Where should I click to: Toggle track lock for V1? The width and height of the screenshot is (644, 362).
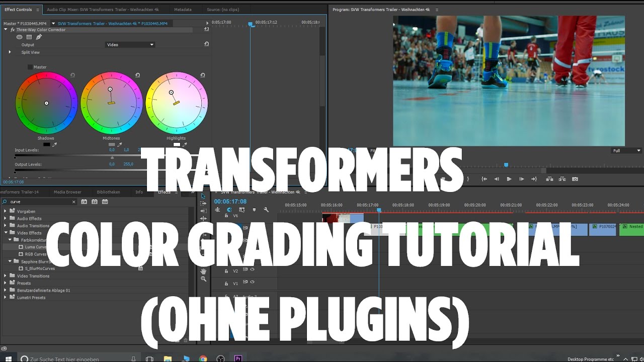pos(226,284)
